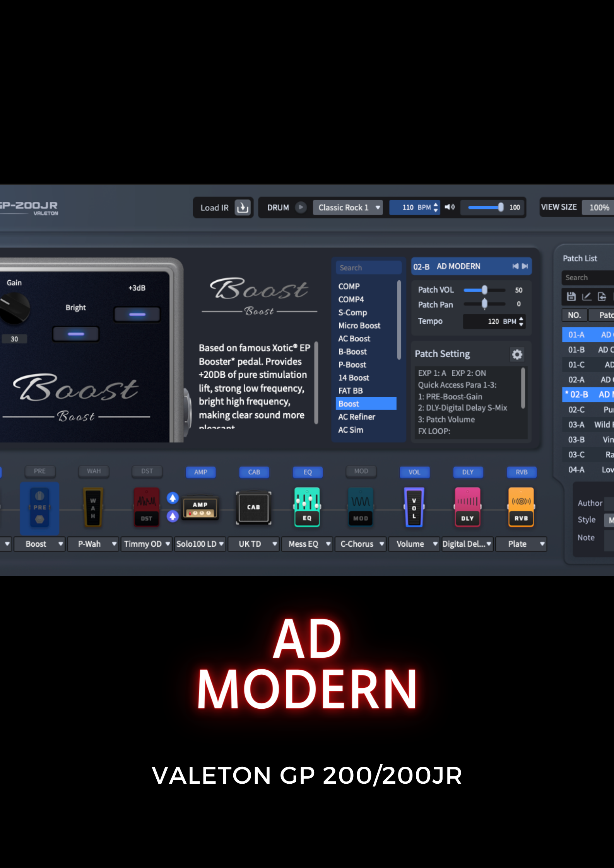The height and width of the screenshot is (868, 614).
Task: Toggle the RVB module on/off
Action: [522, 472]
